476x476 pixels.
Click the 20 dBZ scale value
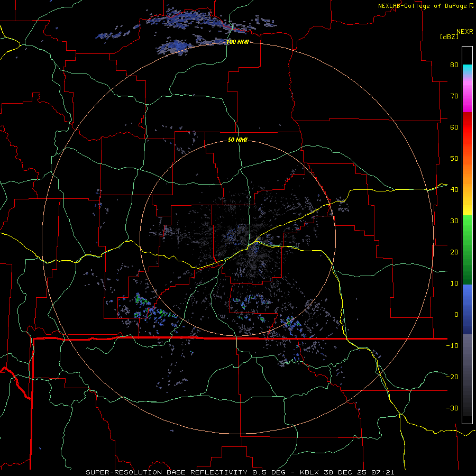(x=454, y=252)
